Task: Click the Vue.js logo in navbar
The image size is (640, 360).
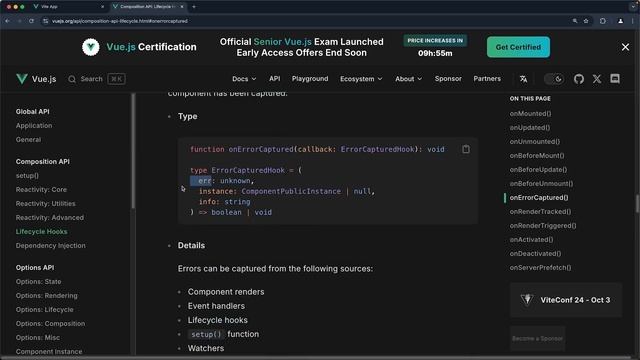Action: coord(36,79)
